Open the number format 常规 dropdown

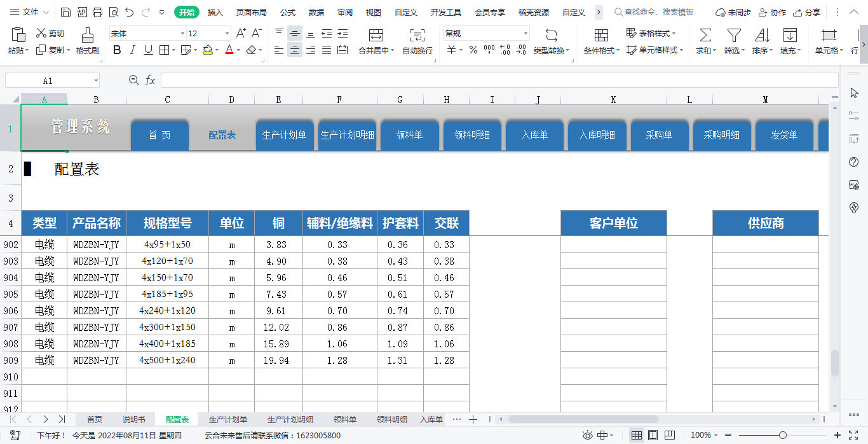526,34
